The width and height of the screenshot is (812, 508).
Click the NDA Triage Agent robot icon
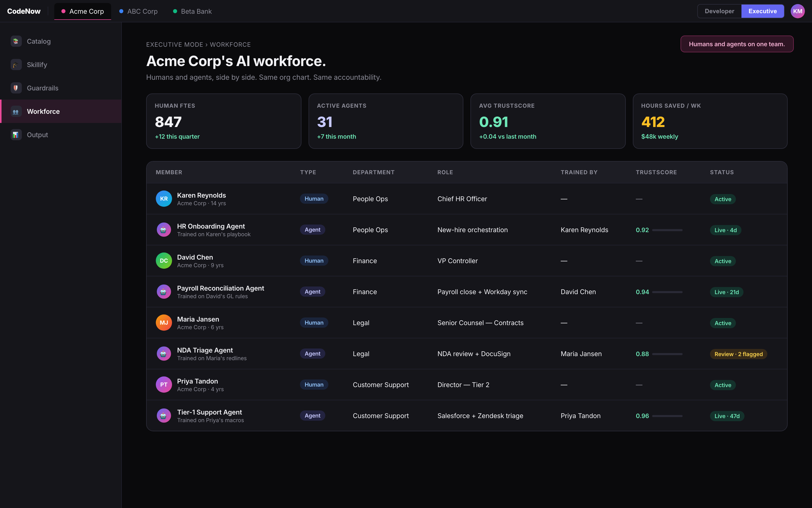[164, 354]
